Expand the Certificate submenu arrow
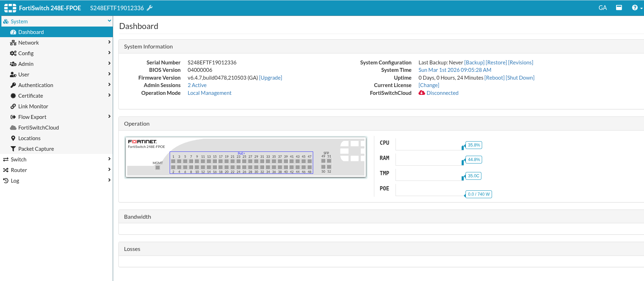Screen dimensions: 644x281 point(109,95)
